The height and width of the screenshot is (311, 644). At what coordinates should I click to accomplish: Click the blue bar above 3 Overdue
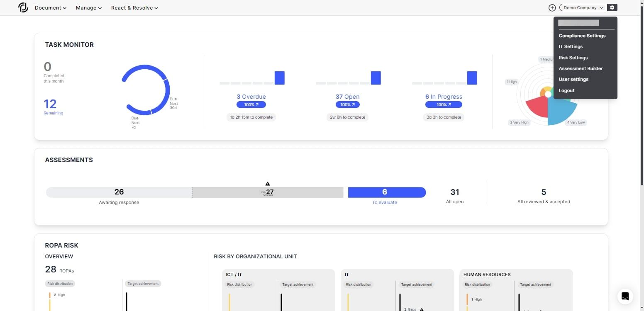click(280, 78)
